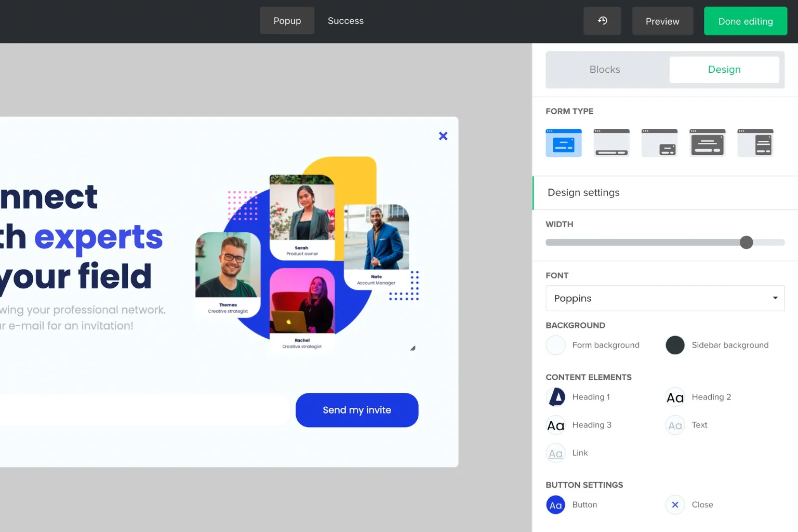
Task: Open Heading 3 style icon
Action: click(556, 425)
